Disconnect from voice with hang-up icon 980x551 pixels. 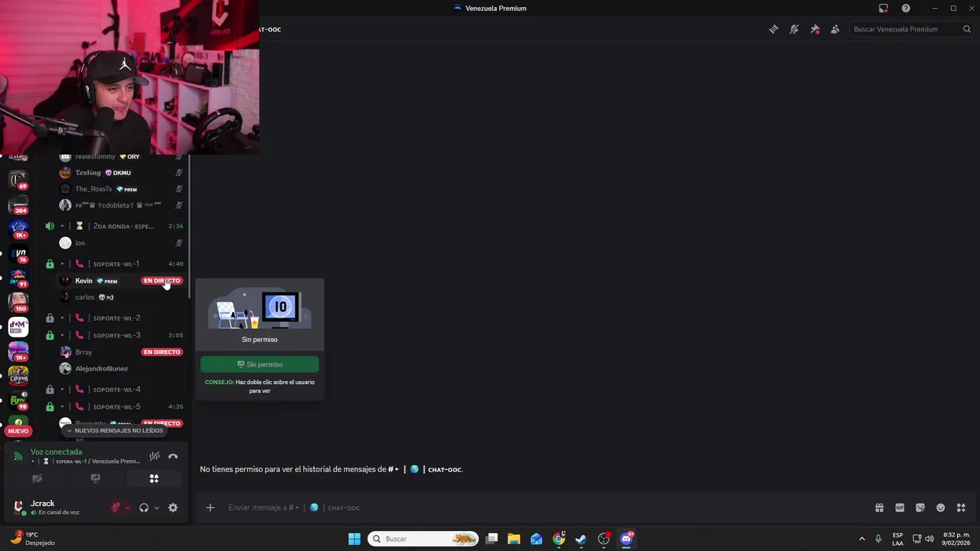(173, 456)
